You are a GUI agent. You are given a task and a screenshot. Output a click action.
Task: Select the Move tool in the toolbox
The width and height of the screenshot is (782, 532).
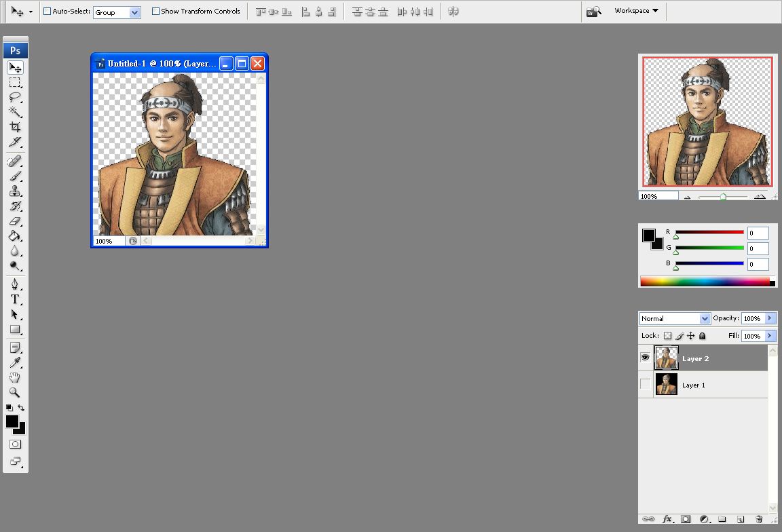click(15, 67)
